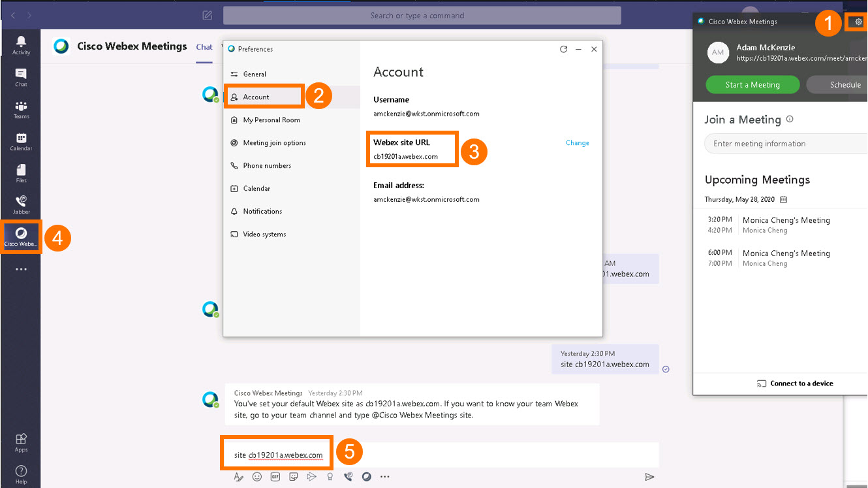Click Connect to a device
This screenshot has width=868, height=488.
(795, 383)
